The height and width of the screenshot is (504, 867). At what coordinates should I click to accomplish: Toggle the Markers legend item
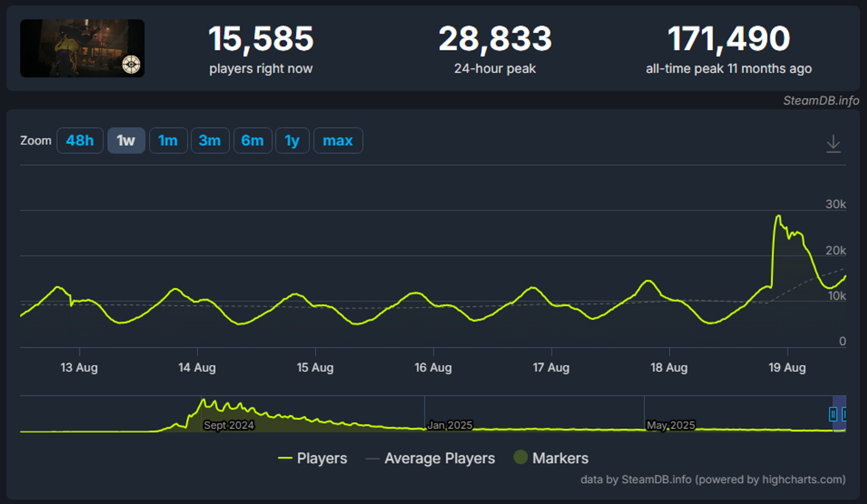(551, 458)
